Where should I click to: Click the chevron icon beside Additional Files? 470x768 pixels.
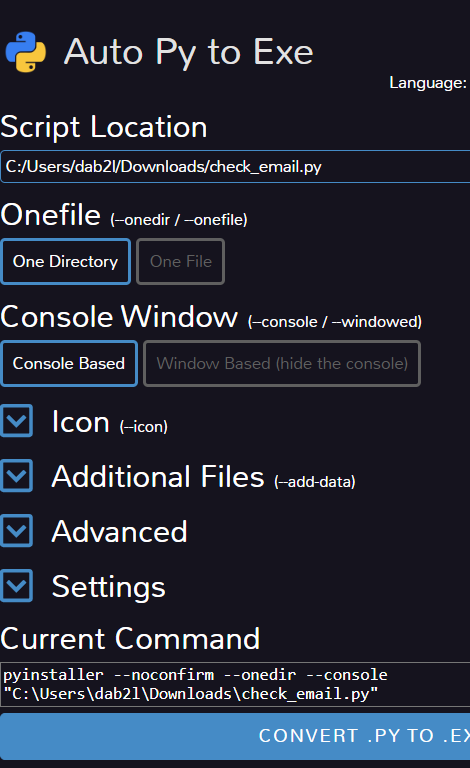coord(17,476)
